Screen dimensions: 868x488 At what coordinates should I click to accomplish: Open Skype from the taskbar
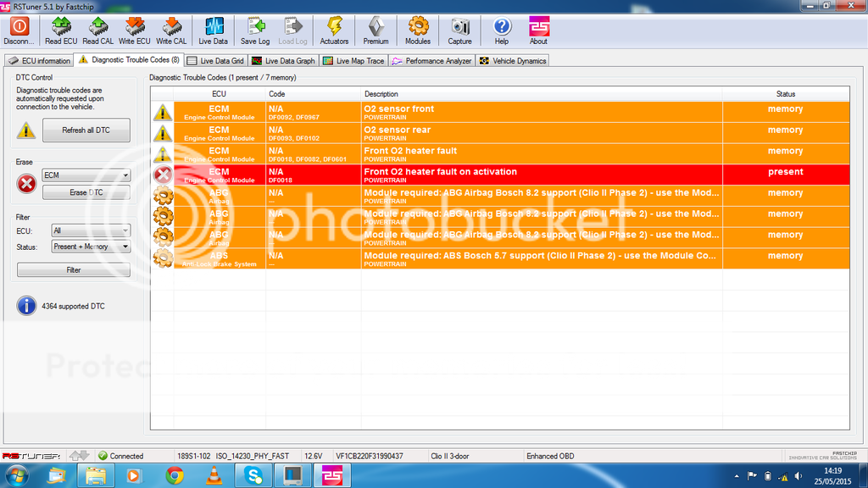(x=253, y=475)
